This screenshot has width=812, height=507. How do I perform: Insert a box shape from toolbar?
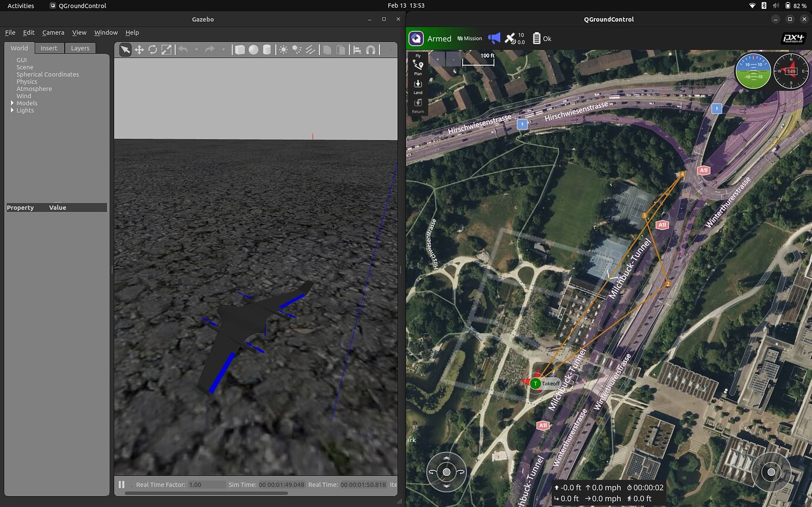pyautogui.click(x=239, y=50)
